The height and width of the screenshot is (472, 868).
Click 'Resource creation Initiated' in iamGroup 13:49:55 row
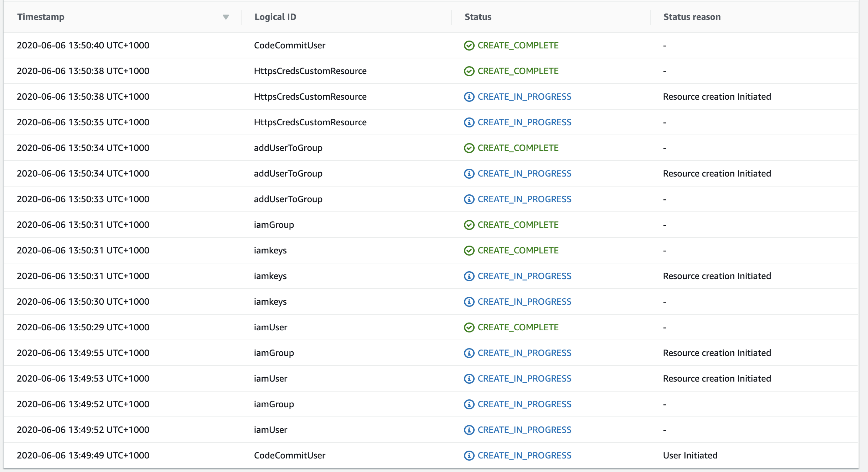pos(717,353)
